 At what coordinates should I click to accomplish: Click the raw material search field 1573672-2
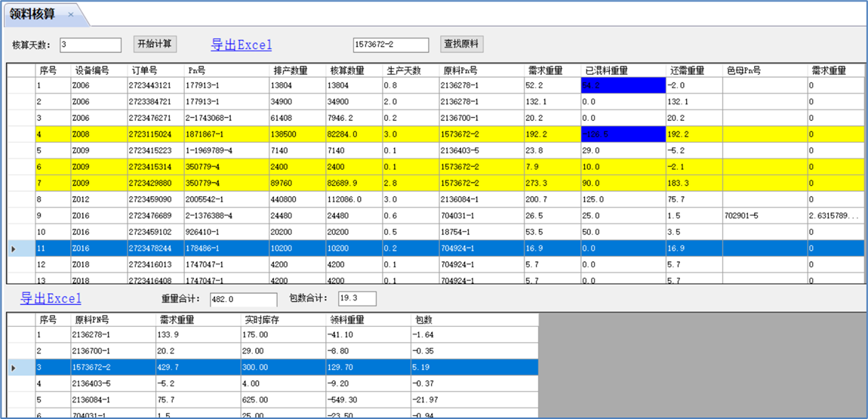coord(390,45)
